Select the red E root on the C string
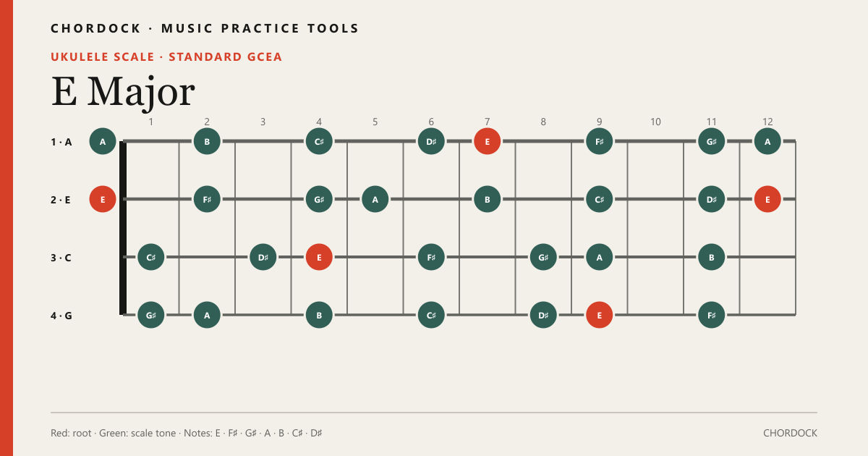Viewport: 868px width, 456px height. tap(319, 257)
